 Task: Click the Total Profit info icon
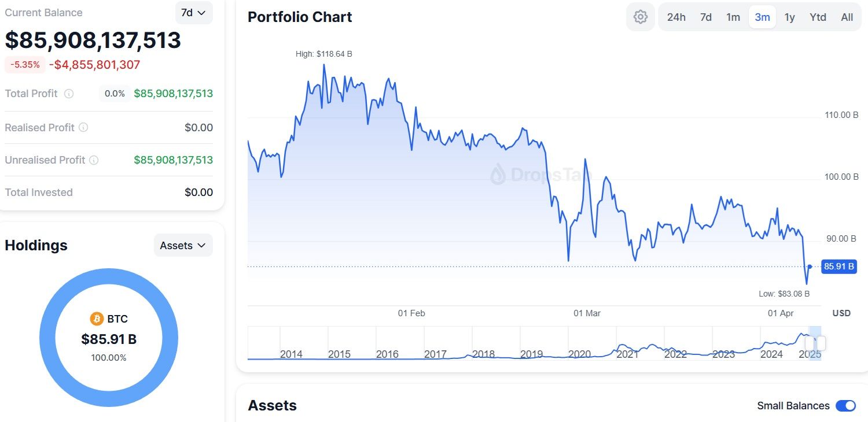69,94
